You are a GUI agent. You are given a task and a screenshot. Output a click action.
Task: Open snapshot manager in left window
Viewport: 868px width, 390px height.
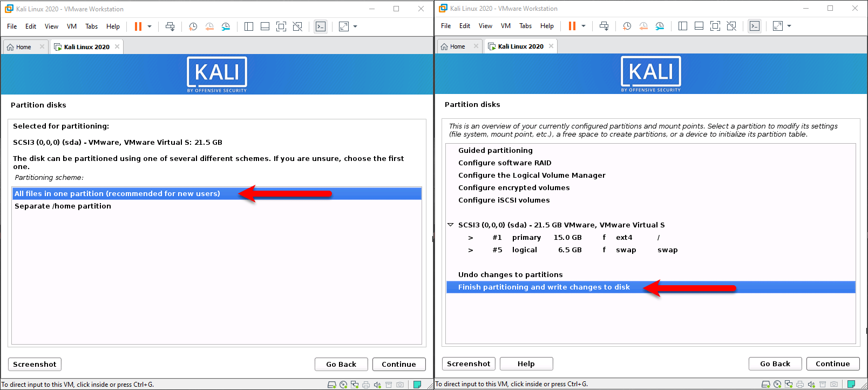point(226,26)
